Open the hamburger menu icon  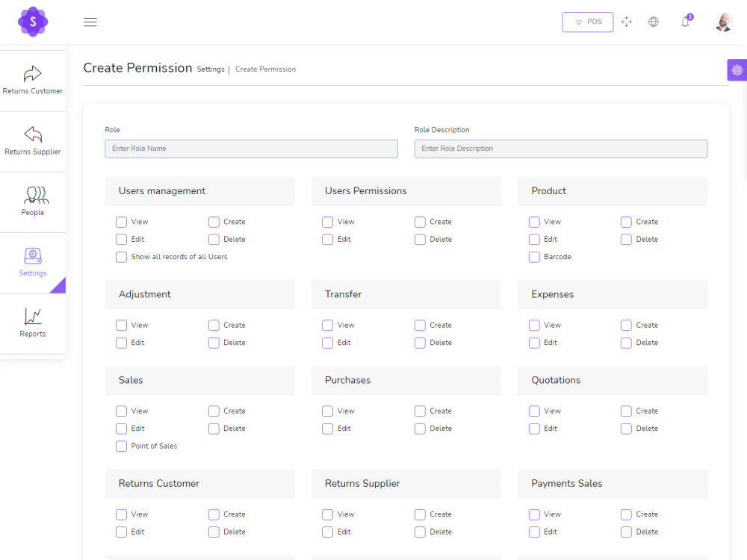click(90, 22)
